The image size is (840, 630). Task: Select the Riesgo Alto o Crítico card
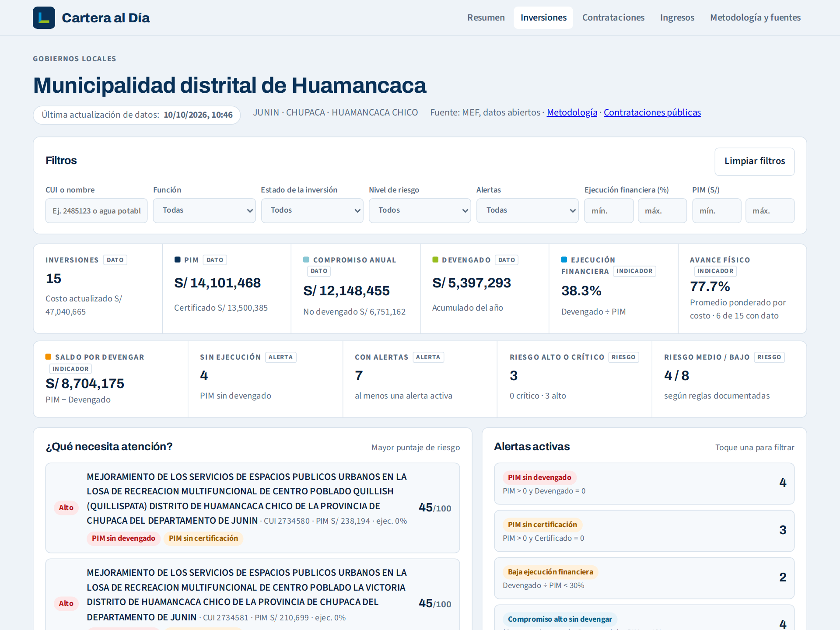tap(574, 379)
